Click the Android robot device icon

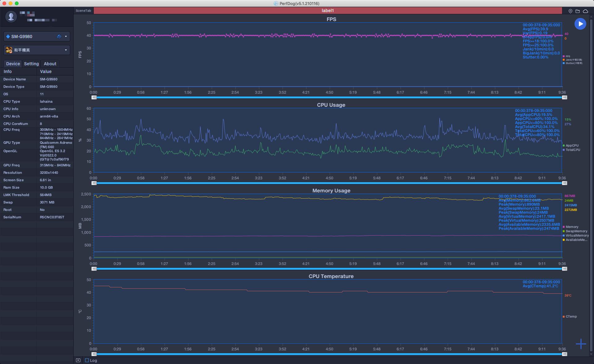pos(8,36)
